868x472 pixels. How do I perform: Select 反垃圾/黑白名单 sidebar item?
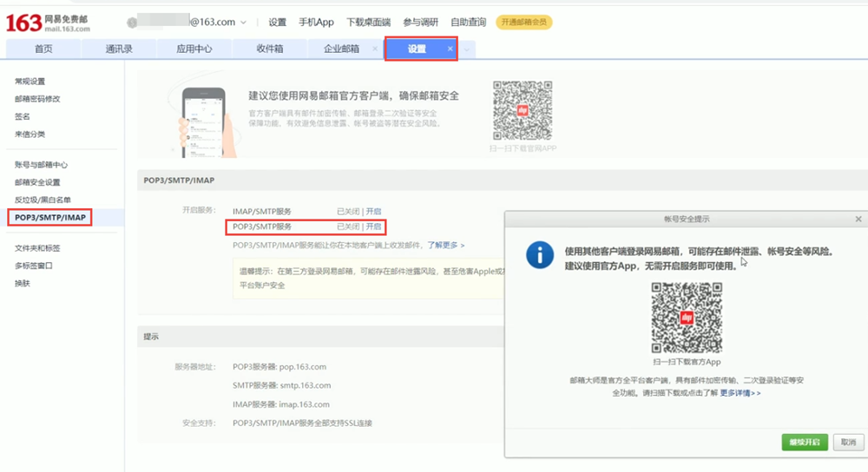(x=43, y=200)
